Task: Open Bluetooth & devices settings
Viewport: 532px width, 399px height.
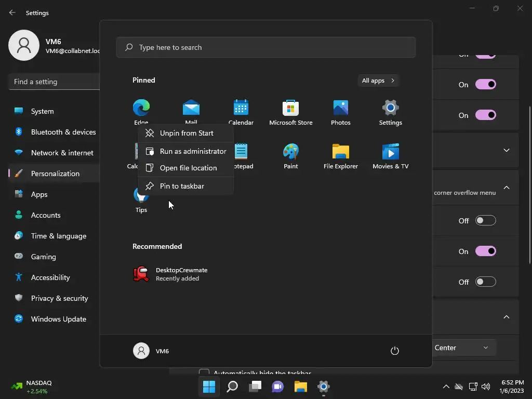Action: click(54, 132)
